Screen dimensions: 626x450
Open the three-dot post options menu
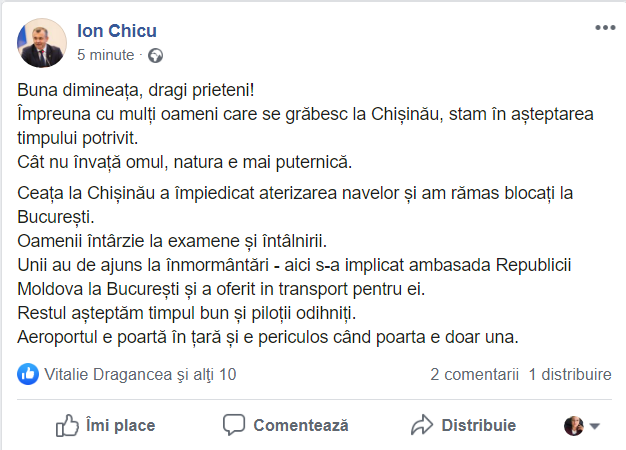coord(605,28)
